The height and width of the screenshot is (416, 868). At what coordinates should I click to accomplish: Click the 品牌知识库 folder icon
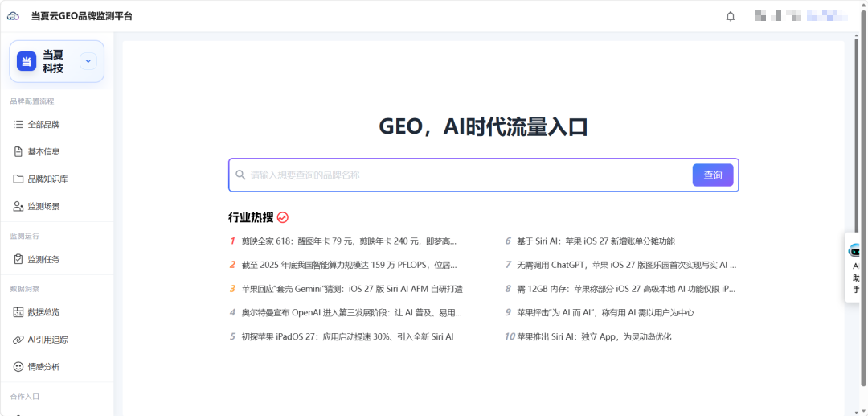tap(18, 179)
